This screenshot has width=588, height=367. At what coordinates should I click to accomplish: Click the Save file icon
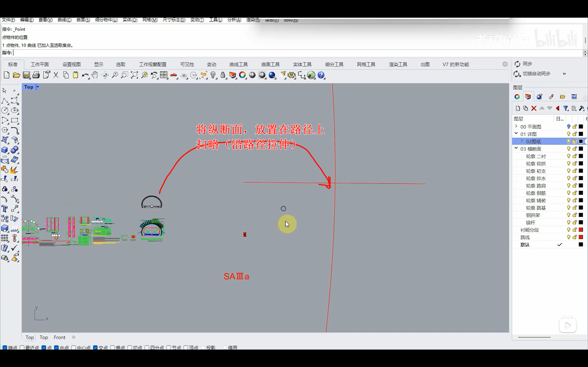[x=26, y=75]
